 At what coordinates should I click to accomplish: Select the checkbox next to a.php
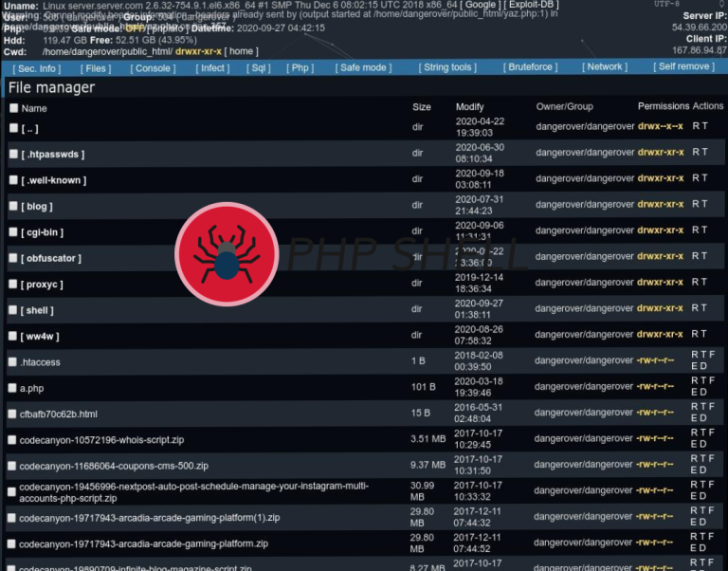(x=13, y=388)
